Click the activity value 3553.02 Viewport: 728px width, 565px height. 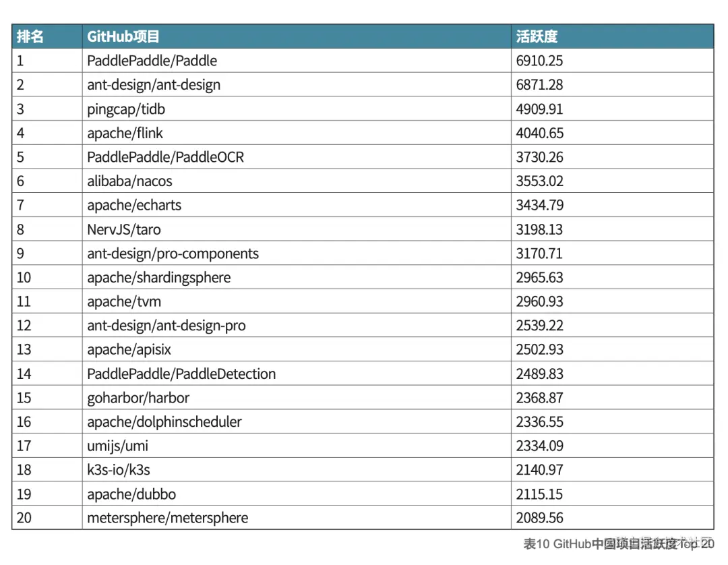pyautogui.click(x=539, y=181)
